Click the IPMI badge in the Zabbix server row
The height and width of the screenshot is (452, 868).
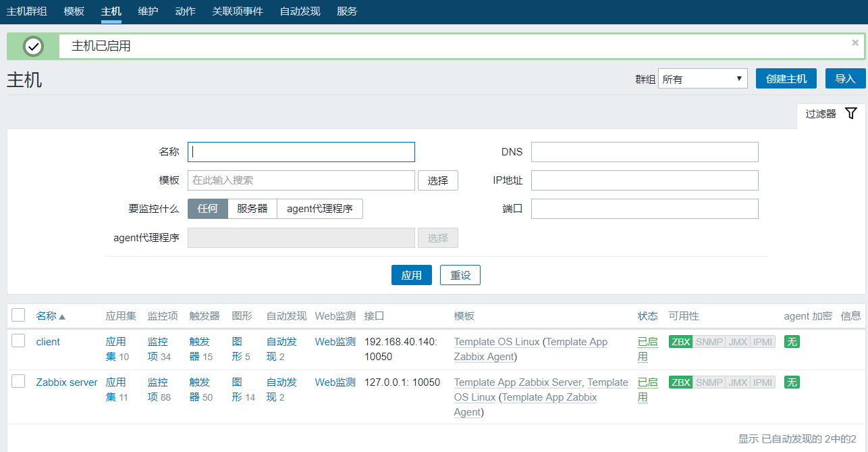763,382
